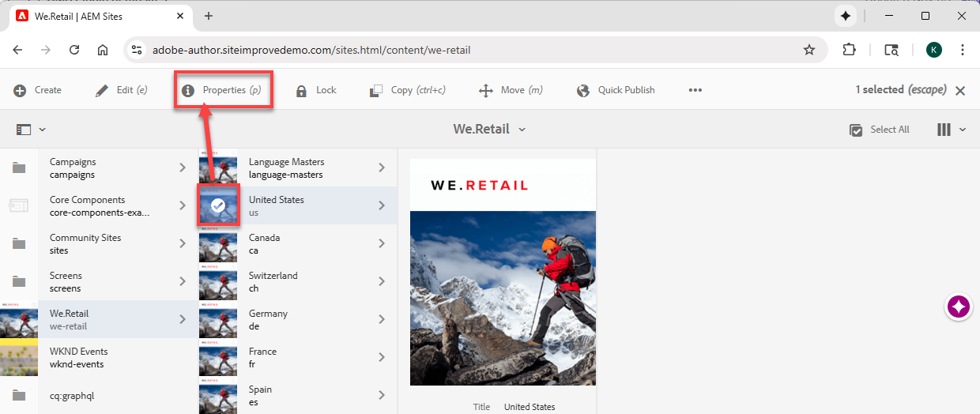Click the We.Retail browser tab
Viewport: 980px width, 414px height.
[100, 16]
